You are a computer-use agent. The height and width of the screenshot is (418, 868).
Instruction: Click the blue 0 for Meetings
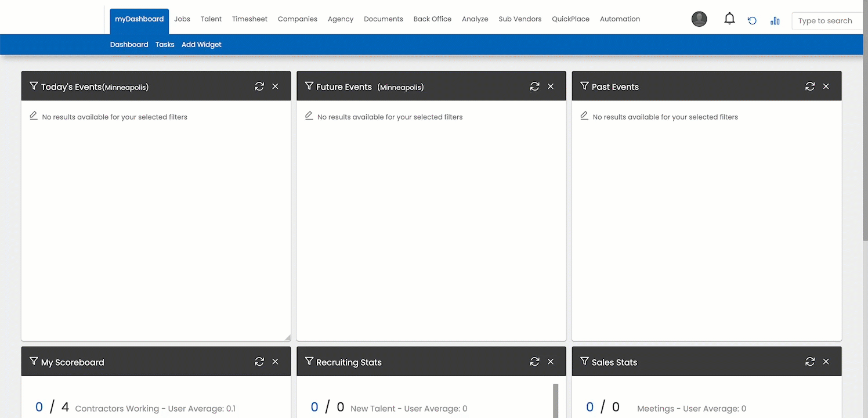click(589, 408)
